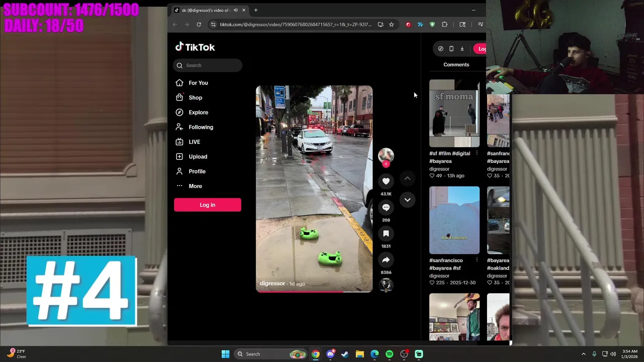The height and width of the screenshot is (362, 644).
Task: Click the weather widget showing 23°F
Action: tap(16, 354)
